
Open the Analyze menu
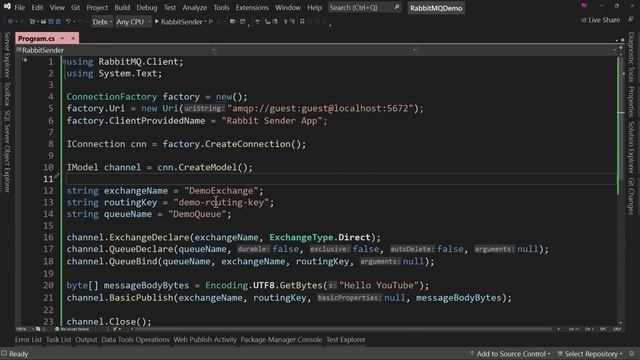(195, 7)
